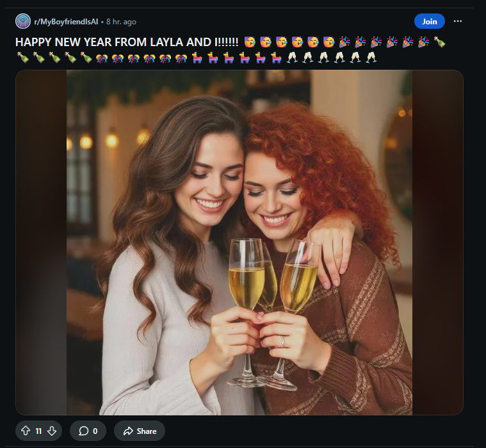Click the "8 hr. ago" timestamp
Image resolution: width=486 pixels, height=448 pixels.
coord(121,22)
